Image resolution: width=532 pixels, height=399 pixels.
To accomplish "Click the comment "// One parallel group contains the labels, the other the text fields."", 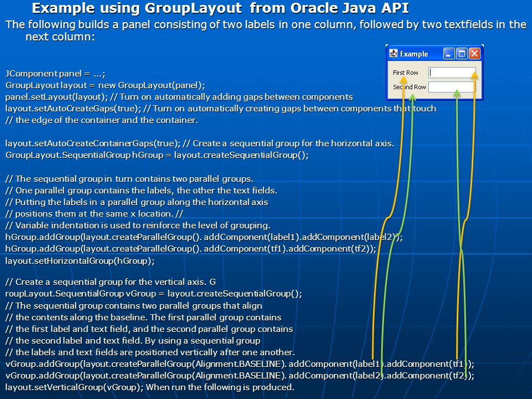I will pos(141,191).
